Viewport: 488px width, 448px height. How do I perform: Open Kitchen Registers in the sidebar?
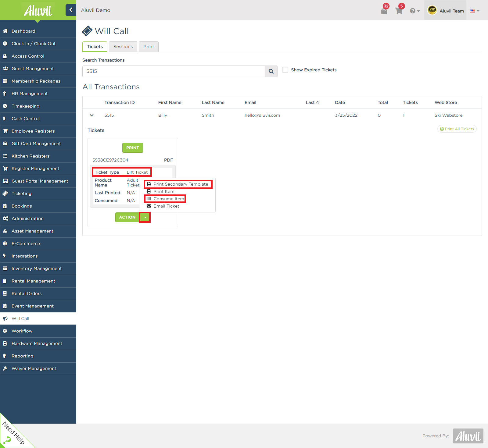click(38, 156)
